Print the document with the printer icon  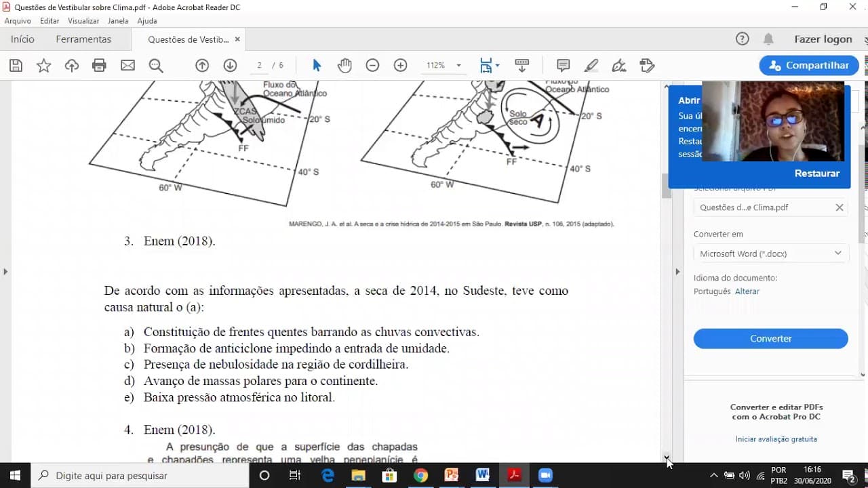[100, 66]
